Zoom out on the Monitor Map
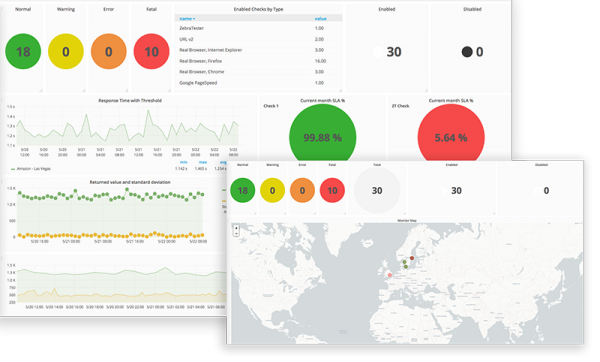 tap(236, 233)
